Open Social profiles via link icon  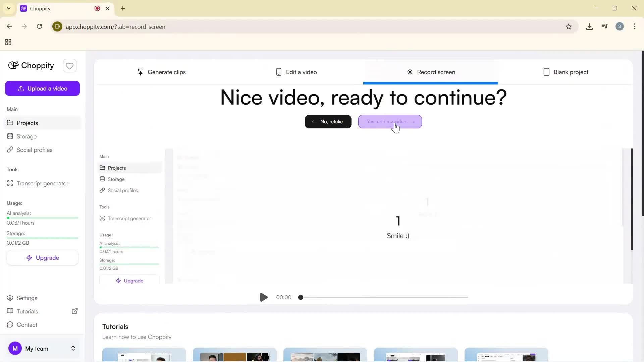[10, 150]
